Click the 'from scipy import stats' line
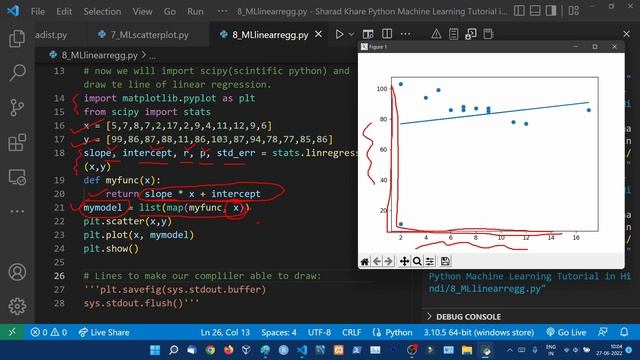 [147, 112]
